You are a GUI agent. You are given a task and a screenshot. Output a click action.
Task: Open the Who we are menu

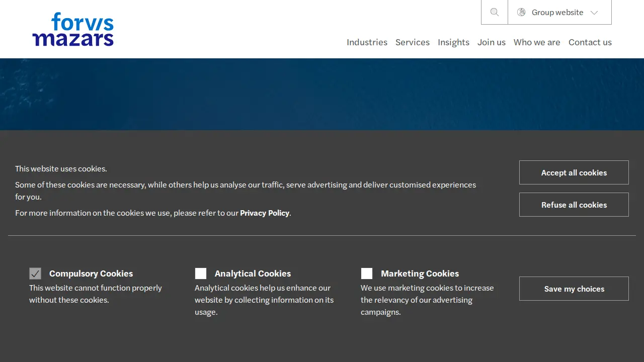(537, 42)
